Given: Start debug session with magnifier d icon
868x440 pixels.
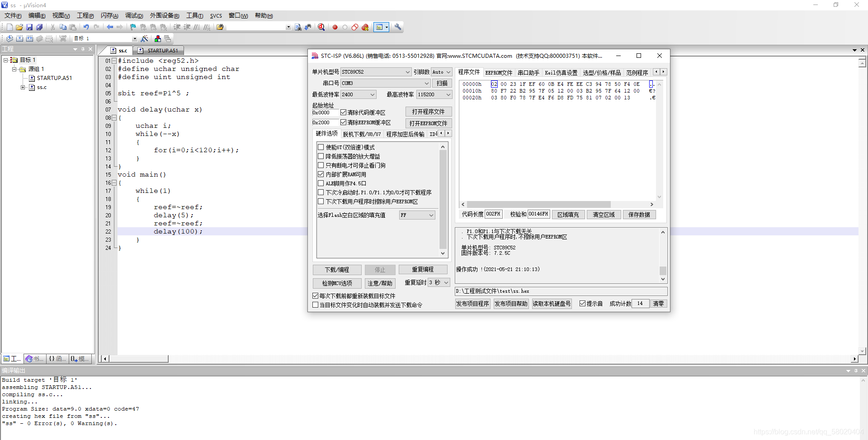Looking at the screenshot, I should 321,27.
